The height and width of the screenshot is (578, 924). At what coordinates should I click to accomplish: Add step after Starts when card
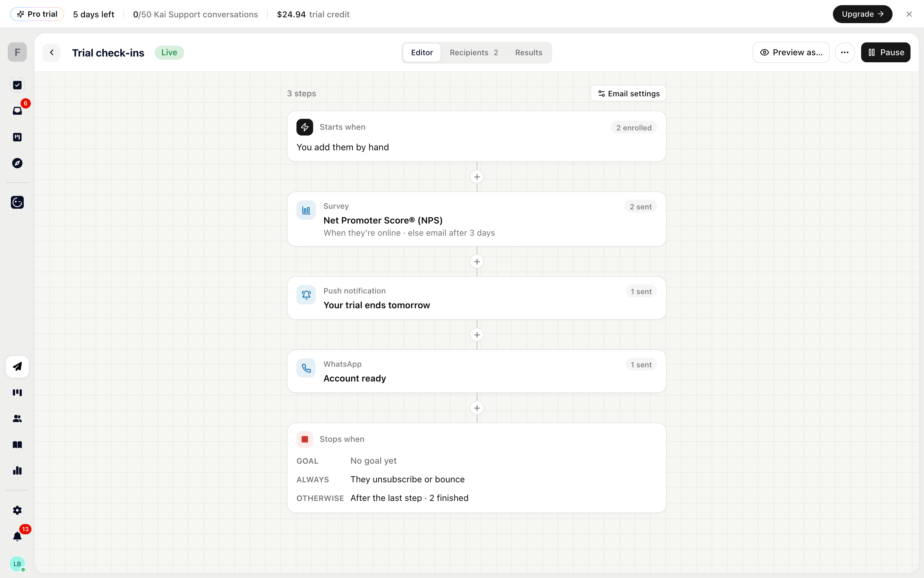pyautogui.click(x=477, y=177)
